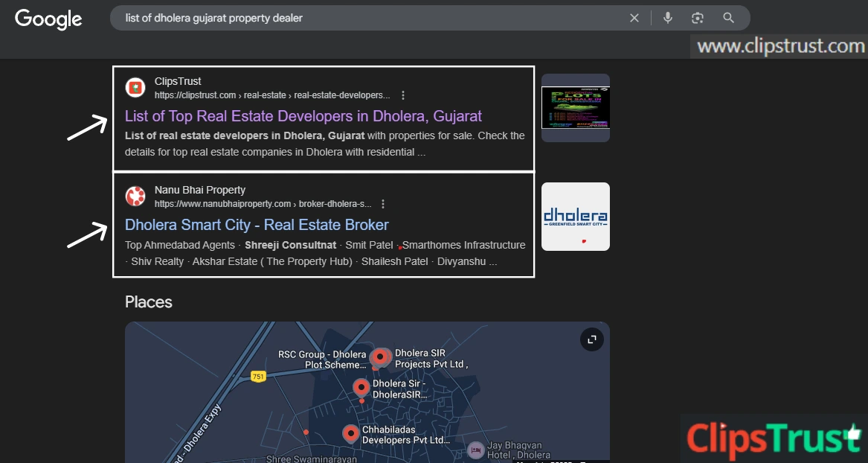The image size is (868, 463).
Task: Clear the search query with X
Action: click(634, 19)
